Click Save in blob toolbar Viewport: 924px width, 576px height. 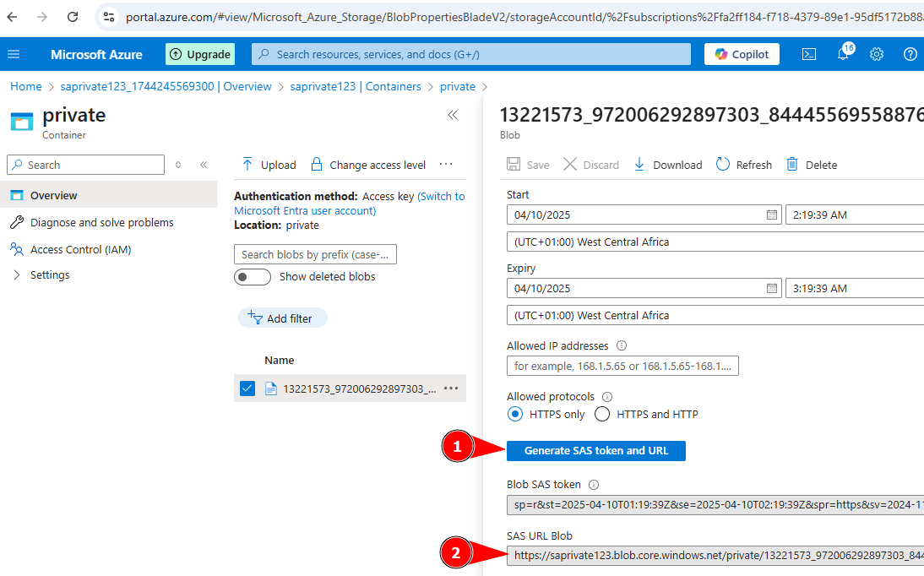click(528, 165)
